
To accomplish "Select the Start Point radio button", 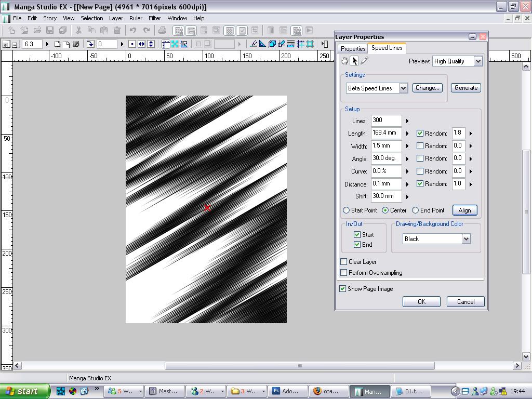I will click(346, 210).
